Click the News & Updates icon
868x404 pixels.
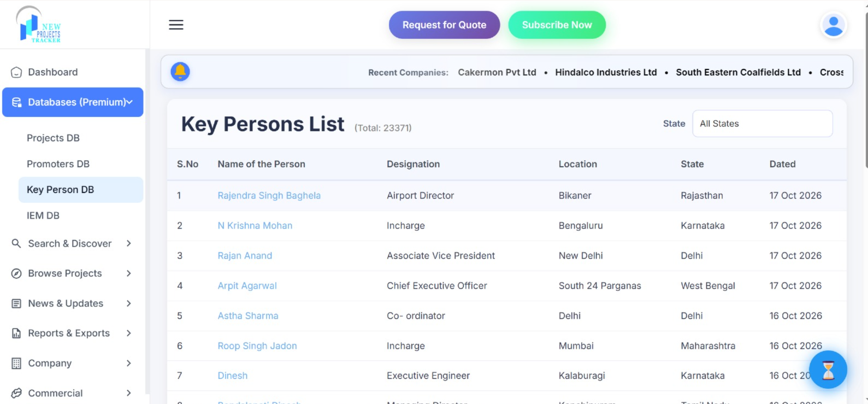click(16, 303)
